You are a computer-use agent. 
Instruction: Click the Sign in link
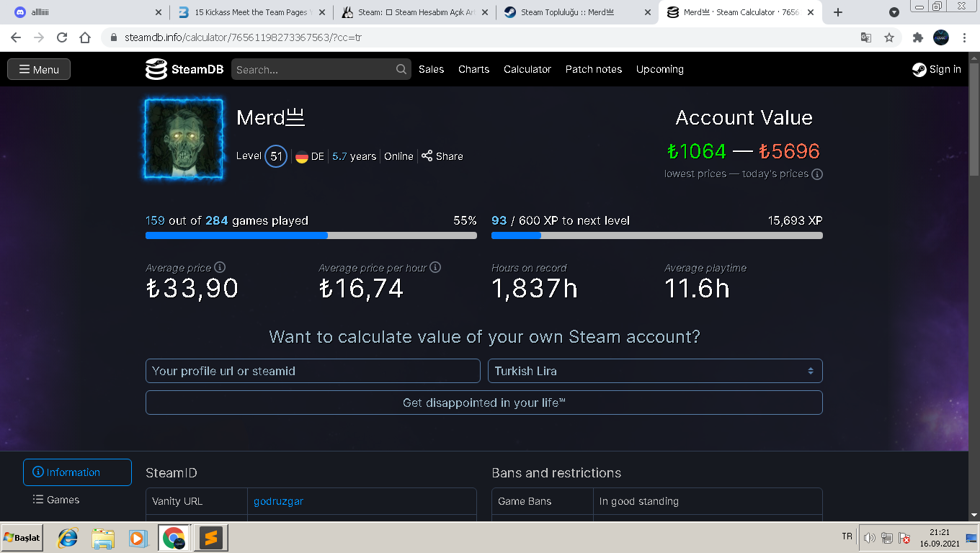[x=937, y=69]
